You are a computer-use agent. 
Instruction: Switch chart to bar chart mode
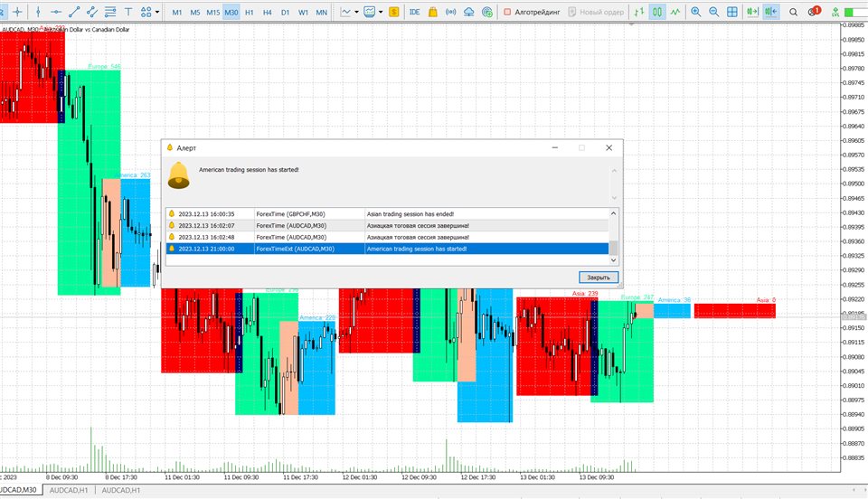coord(639,12)
